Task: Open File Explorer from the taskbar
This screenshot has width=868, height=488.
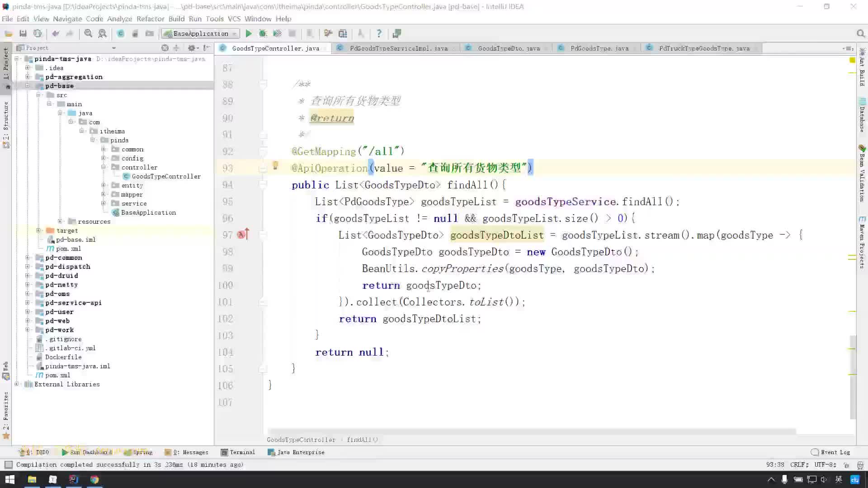Action: coord(32,479)
